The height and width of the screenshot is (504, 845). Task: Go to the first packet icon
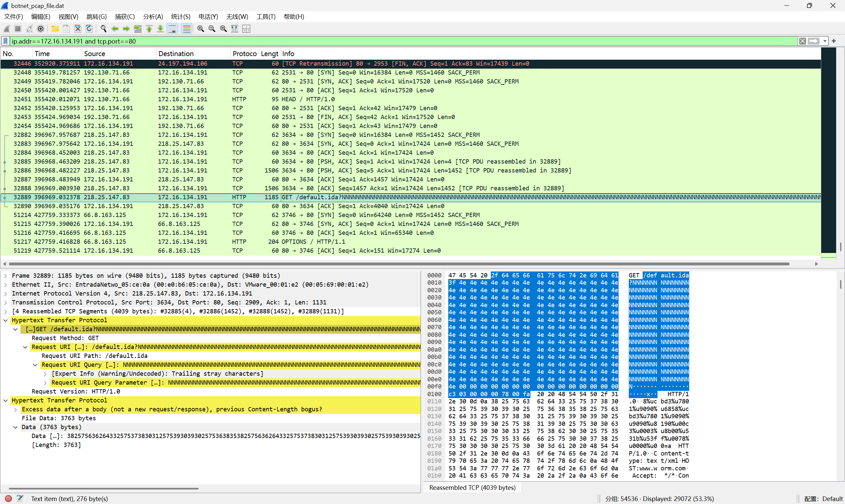click(149, 29)
